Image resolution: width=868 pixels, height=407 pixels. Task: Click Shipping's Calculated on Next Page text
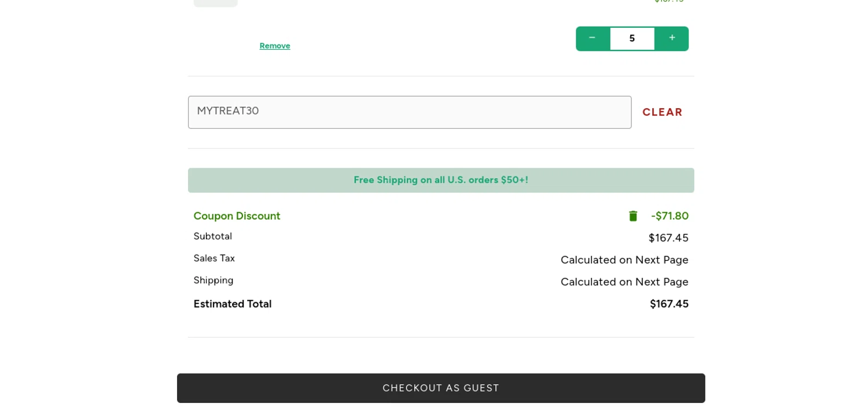[x=624, y=282]
